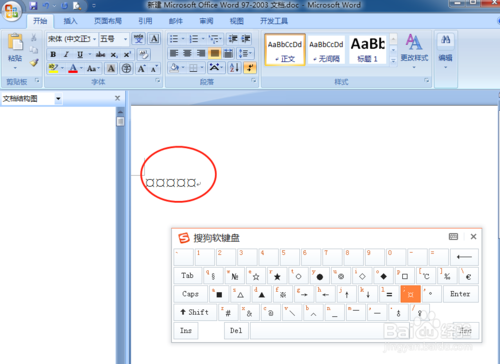500x364 pixels.
Task: Open the Change Case Aa dropdown
Action: tap(93, 69)
